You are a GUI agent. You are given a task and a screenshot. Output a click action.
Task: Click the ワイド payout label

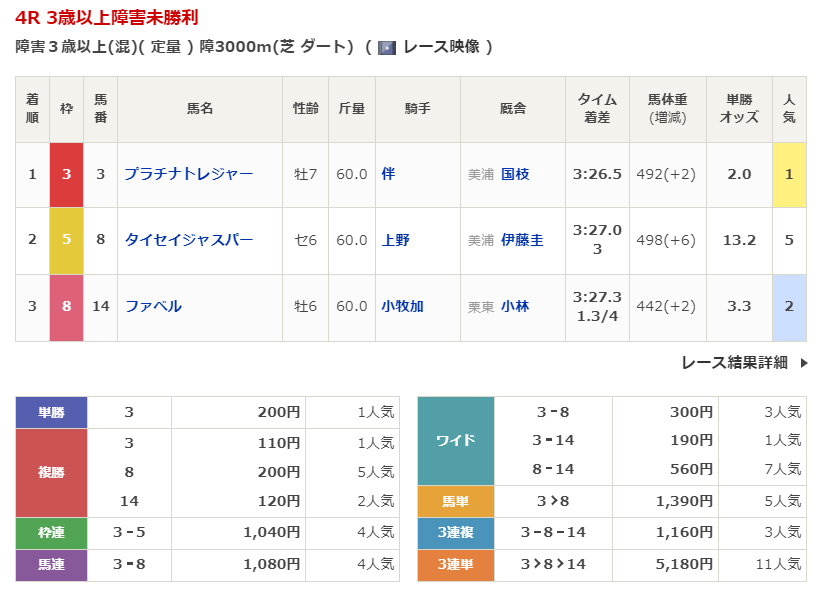455,440
